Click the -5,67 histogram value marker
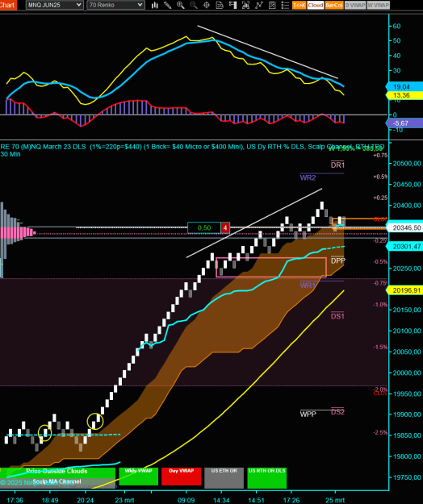 coord(404,123)
